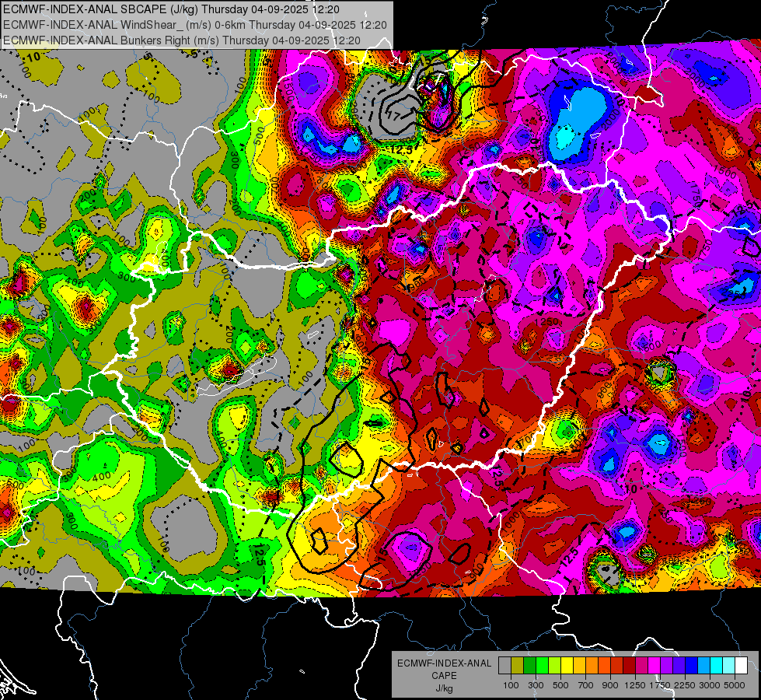Pick the dark red swatch before the 1250 tick
The image size is (761, 700).
point(629,666)
